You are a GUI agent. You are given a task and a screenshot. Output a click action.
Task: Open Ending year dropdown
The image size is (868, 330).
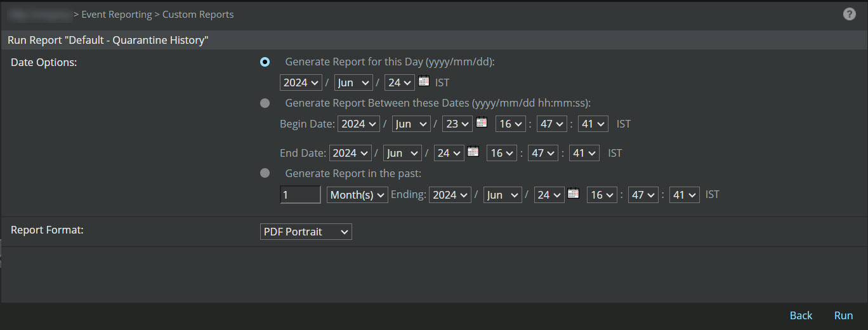point(450,195)
